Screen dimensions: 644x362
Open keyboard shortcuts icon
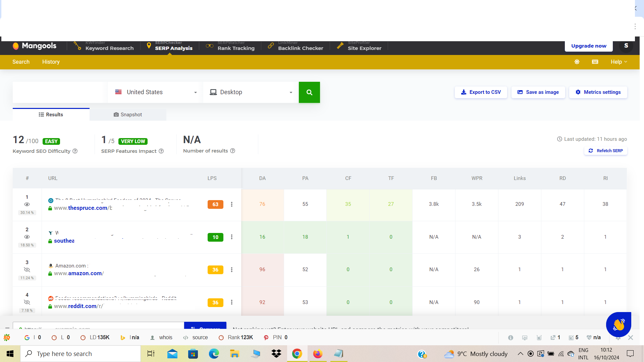tap(595, 62)
